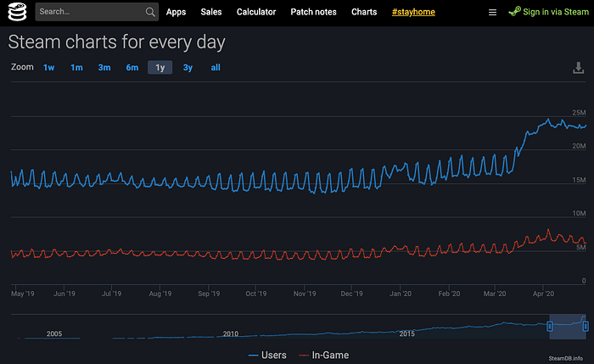The height and width of the screenshot is (364, 594).
Task: Download chart via export icon
Action: click(x=578, y=68)
